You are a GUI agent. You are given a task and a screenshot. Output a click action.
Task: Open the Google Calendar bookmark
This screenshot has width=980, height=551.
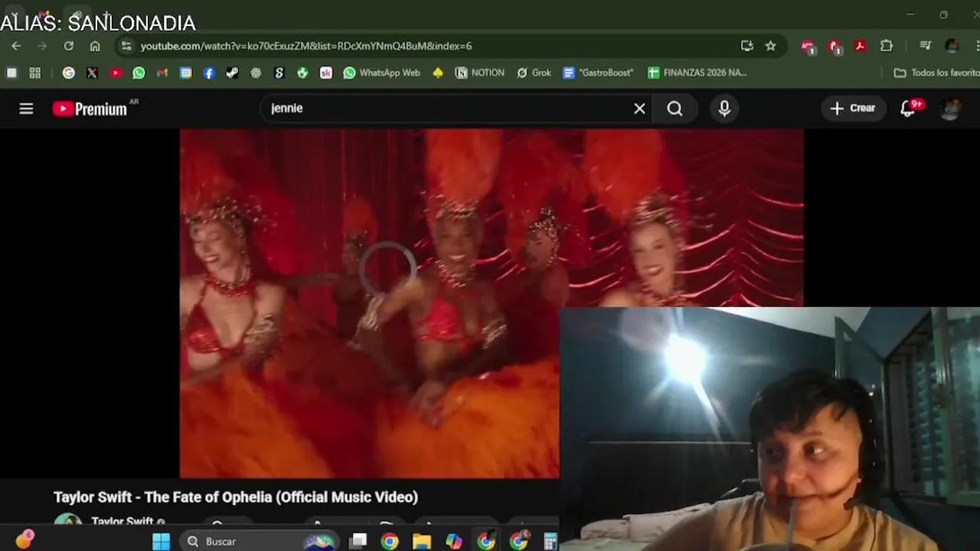[x=185, y=73]
